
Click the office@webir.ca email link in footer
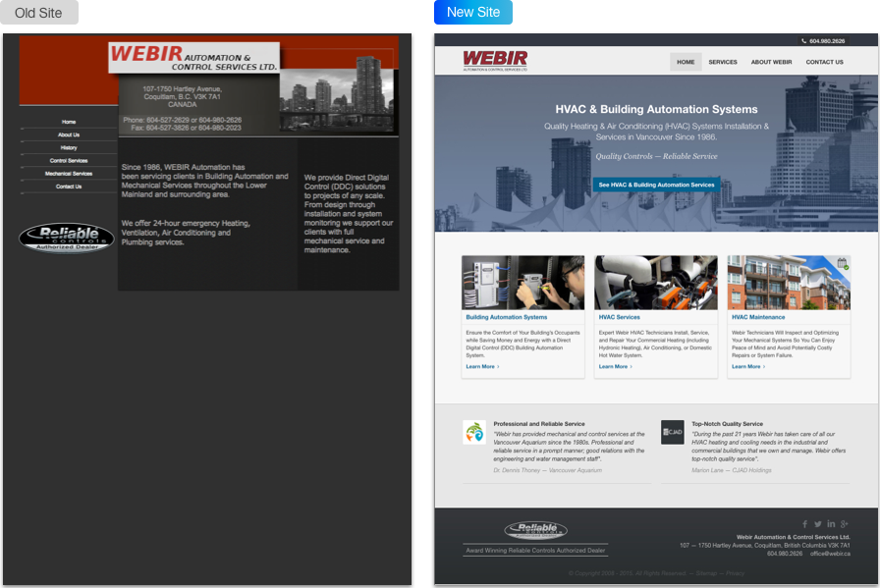[x=830, y=554]
